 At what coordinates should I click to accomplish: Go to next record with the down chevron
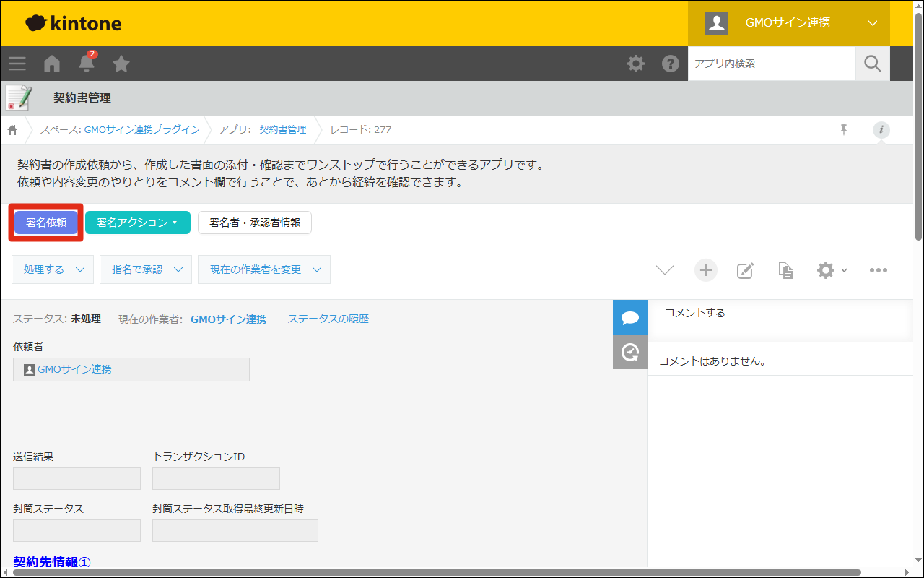click(x=665, y=270)
